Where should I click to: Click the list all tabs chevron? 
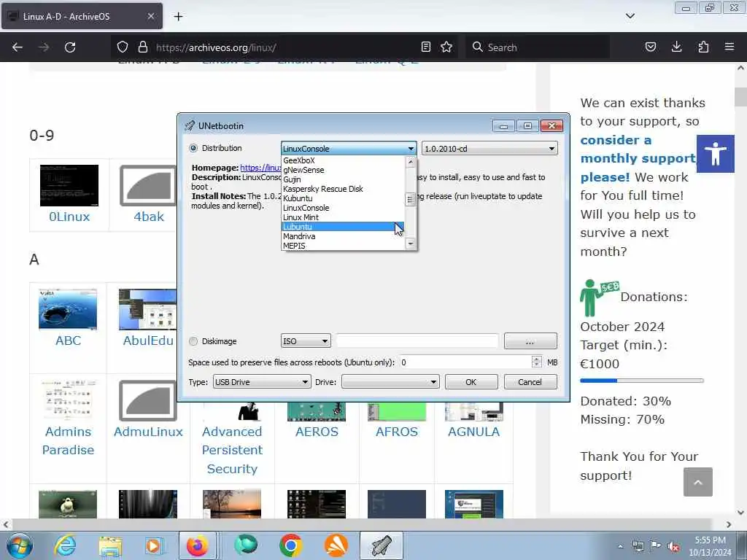[630, 16]
